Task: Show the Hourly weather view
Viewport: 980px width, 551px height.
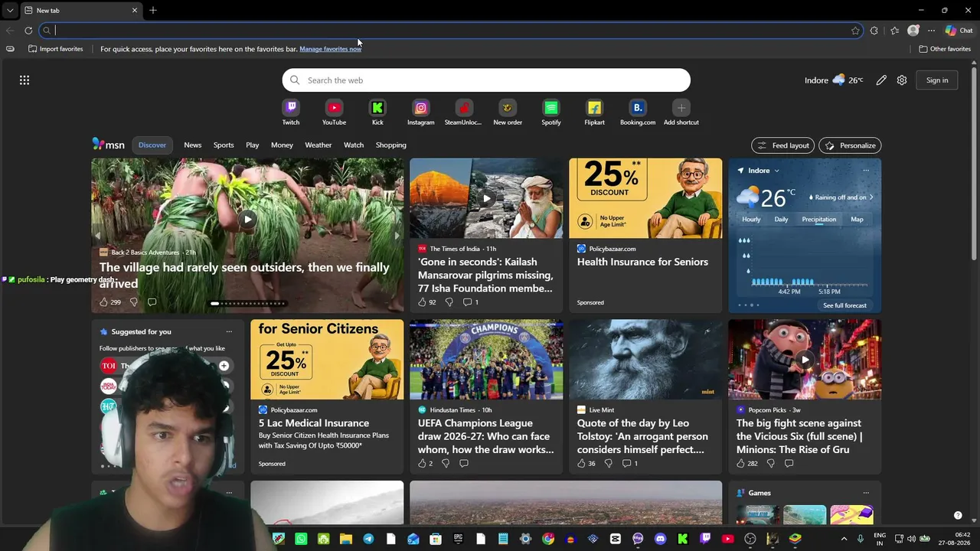Action: [751, 220]
